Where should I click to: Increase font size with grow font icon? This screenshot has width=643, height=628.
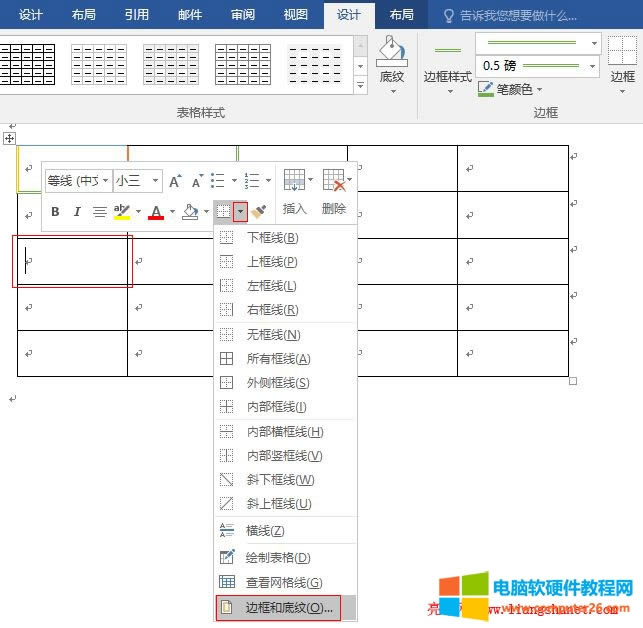[x=175, y=181]
